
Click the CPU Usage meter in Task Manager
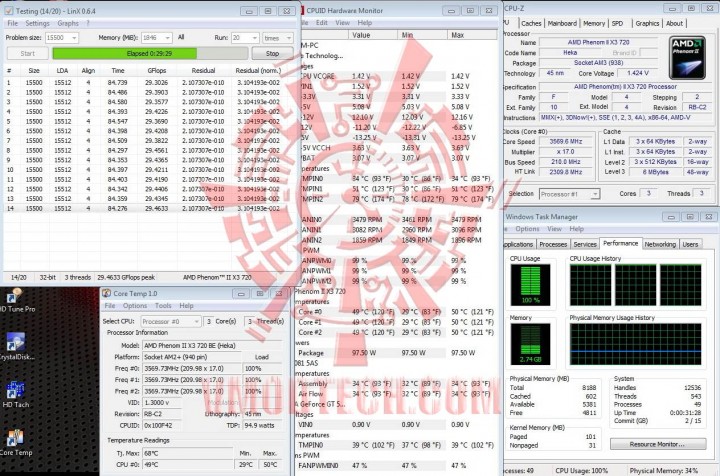[530, 285]
